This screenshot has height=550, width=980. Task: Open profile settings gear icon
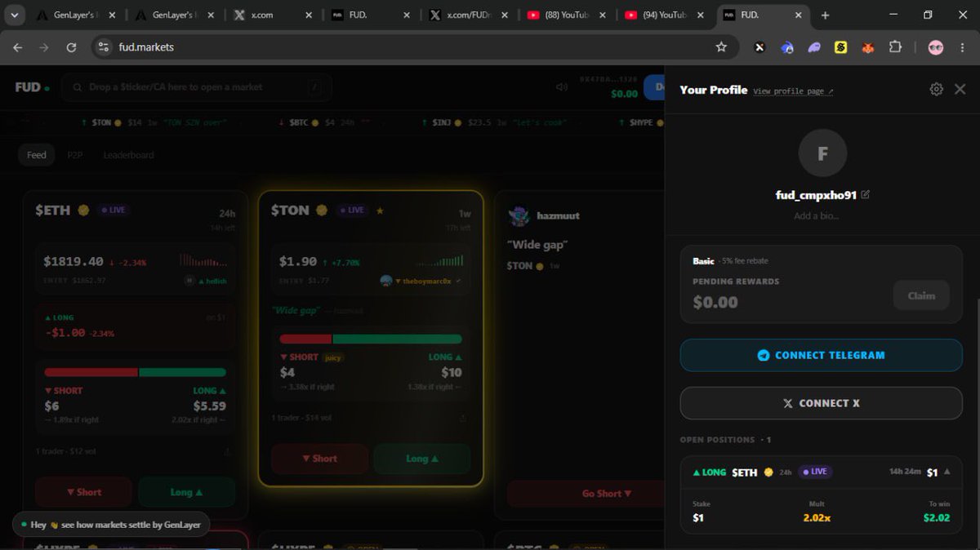pos(937,90)
